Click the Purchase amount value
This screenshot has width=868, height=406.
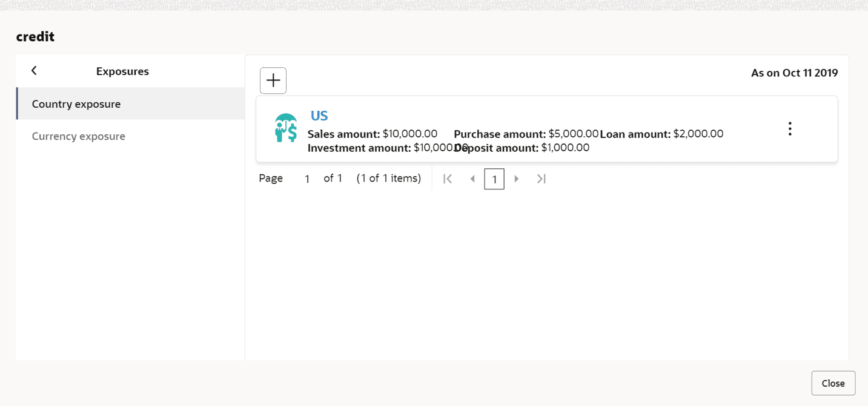click(573, 134)
